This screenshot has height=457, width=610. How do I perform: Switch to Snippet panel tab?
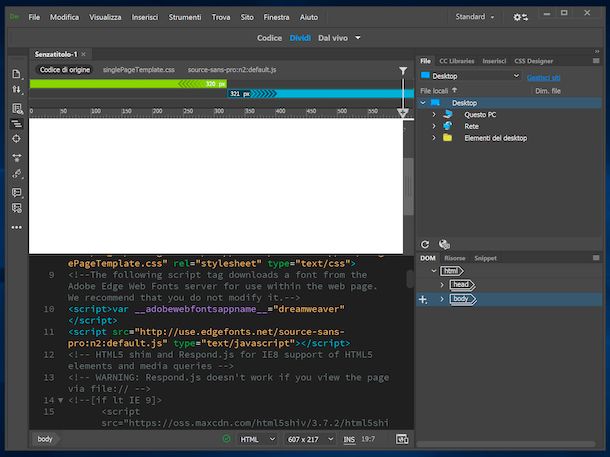click(485, 258)
